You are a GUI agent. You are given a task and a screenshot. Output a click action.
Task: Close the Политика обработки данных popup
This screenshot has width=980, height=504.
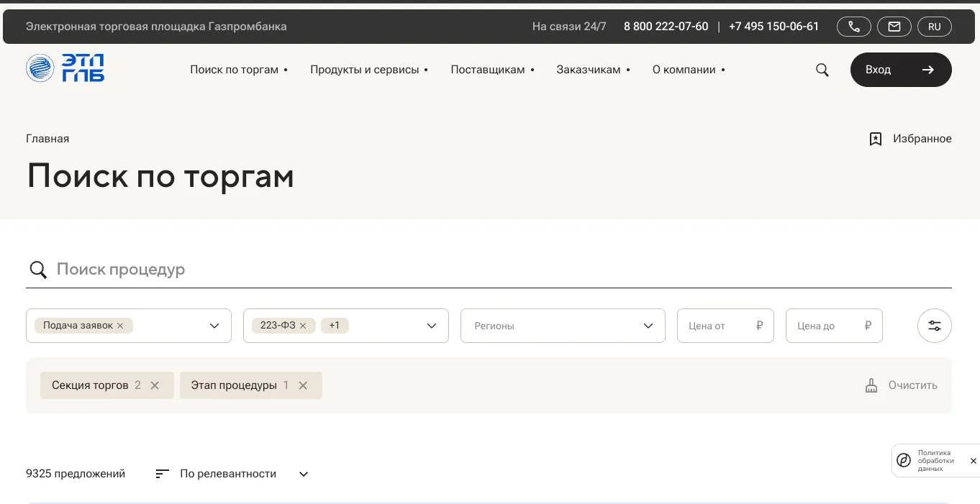coord(974,461)
